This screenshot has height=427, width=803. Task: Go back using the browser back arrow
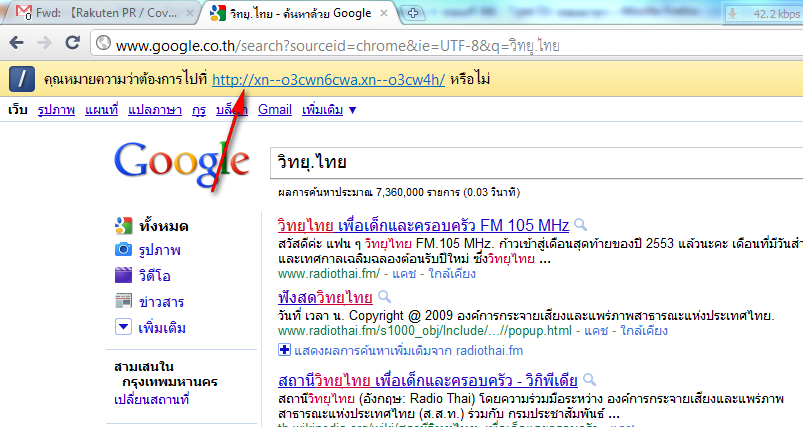[x=16, y=43]
